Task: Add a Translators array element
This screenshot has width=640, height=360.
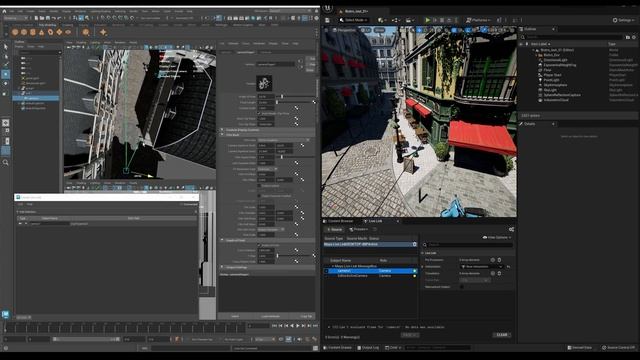Action: coord(493,273)
